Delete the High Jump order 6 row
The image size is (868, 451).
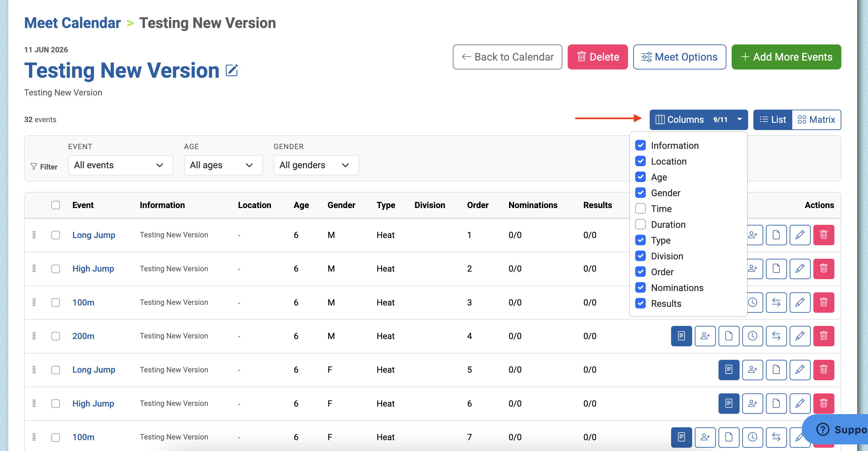[x=824, y=403]
